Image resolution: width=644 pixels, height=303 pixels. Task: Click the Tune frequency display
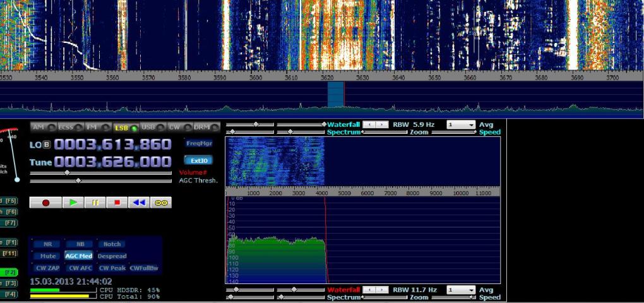(x=112, y=162)
